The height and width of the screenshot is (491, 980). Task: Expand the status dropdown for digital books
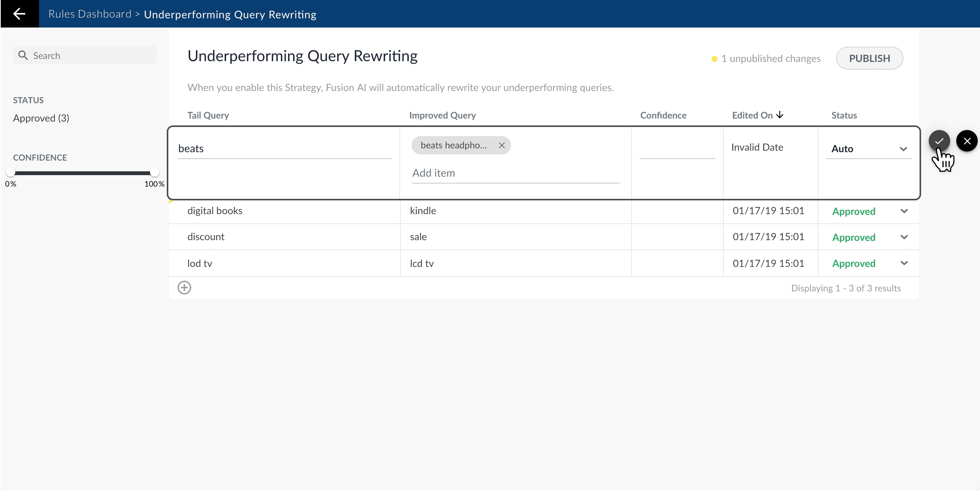[x=904, y=211]
